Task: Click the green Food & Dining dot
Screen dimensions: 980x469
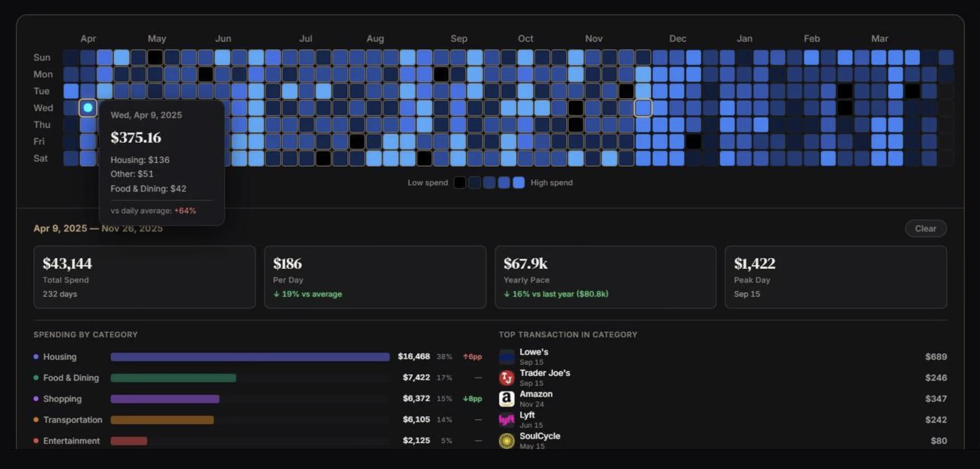Action: pyautogui.click(x=36, y=377)
